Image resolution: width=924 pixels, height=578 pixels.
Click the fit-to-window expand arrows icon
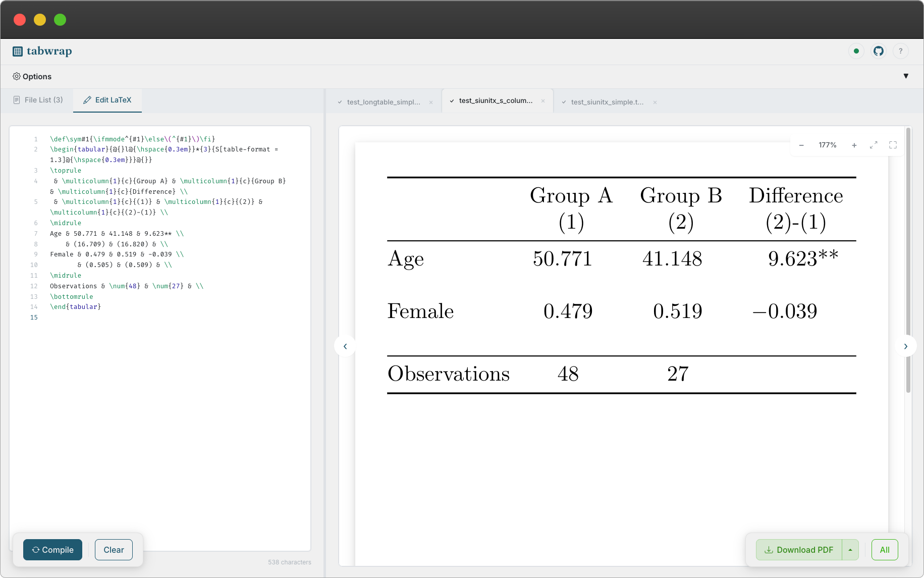click(874, 145)
